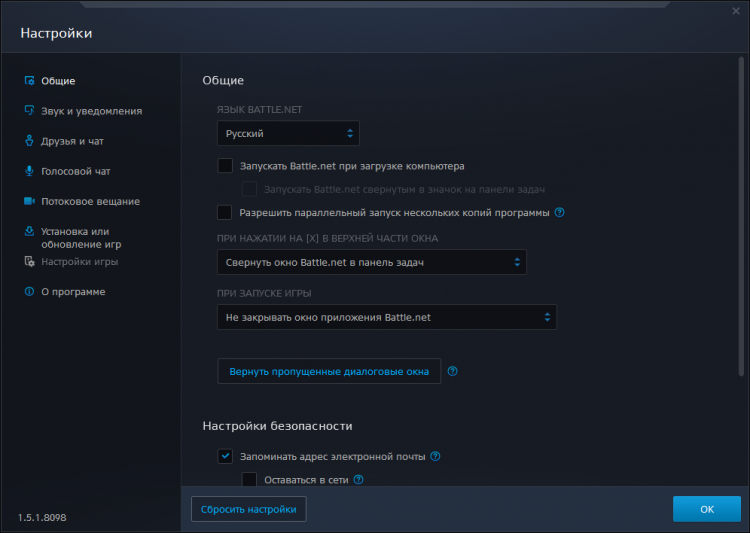Click the ПРИ НАЖАТИИ НА [X] label

[x=328, y=238]
